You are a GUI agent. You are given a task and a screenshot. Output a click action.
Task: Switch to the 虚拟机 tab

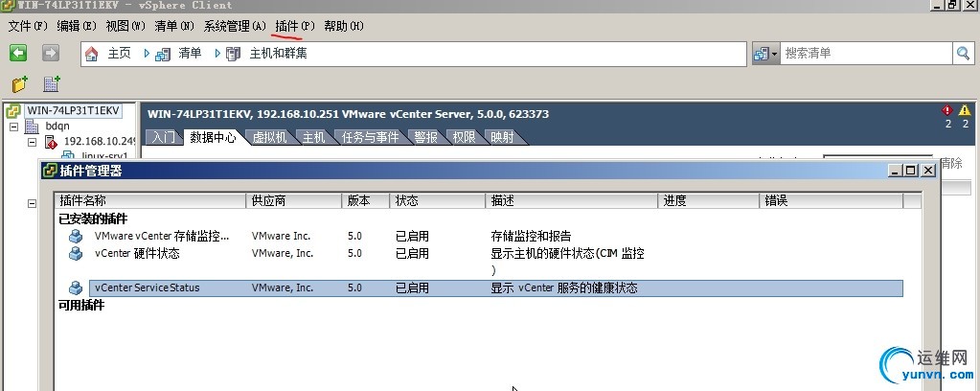tap(269, 137)
